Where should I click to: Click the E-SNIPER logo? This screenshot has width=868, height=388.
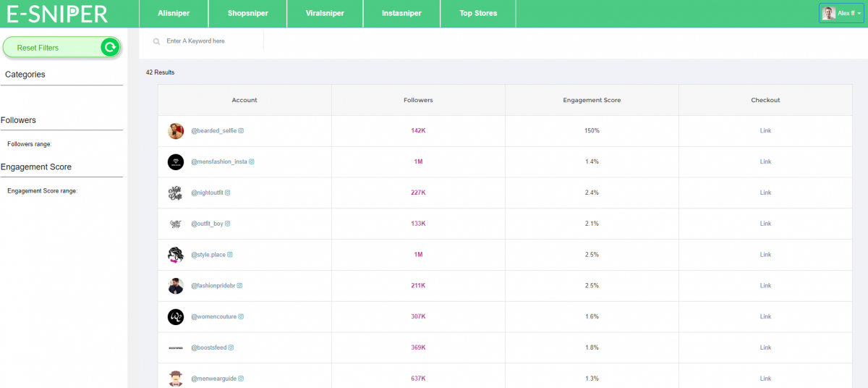tap(56, 13)
